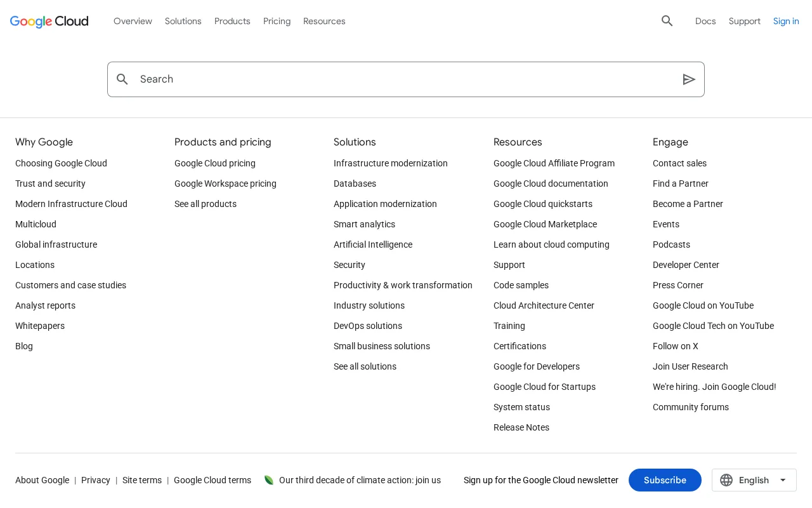
Task: Open Google Cloud on YouTube link
Action: pyautogui.click(x=703, y=305)
